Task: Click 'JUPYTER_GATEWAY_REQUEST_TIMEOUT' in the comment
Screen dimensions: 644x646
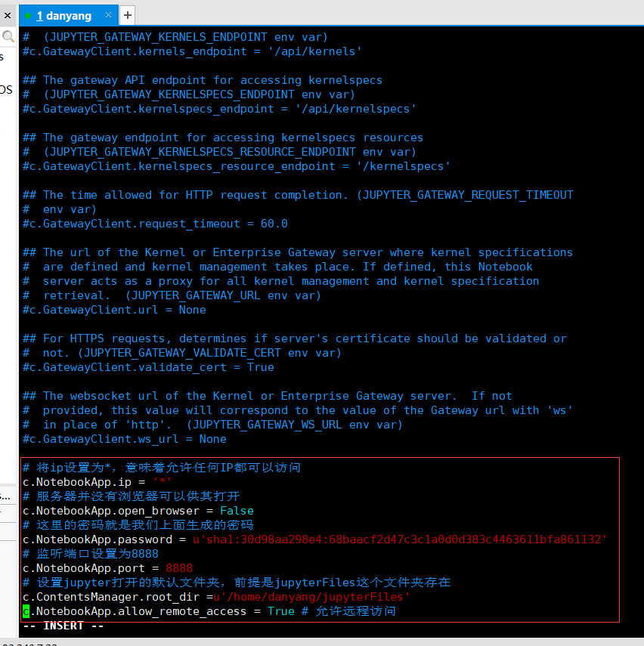Action: point(468,195)
